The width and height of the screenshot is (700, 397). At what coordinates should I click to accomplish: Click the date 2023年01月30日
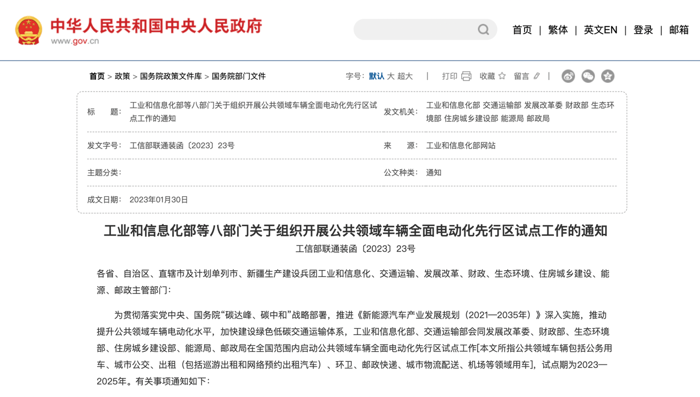pyautogui.click(x=158, y=200)
